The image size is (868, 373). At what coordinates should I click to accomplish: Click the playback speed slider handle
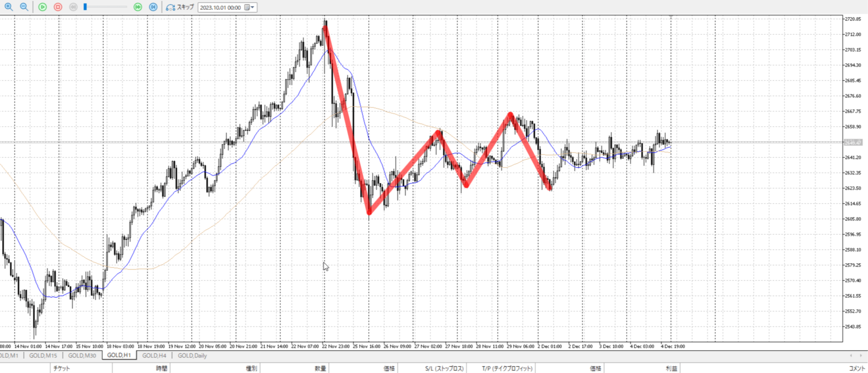tap(85, 7)
